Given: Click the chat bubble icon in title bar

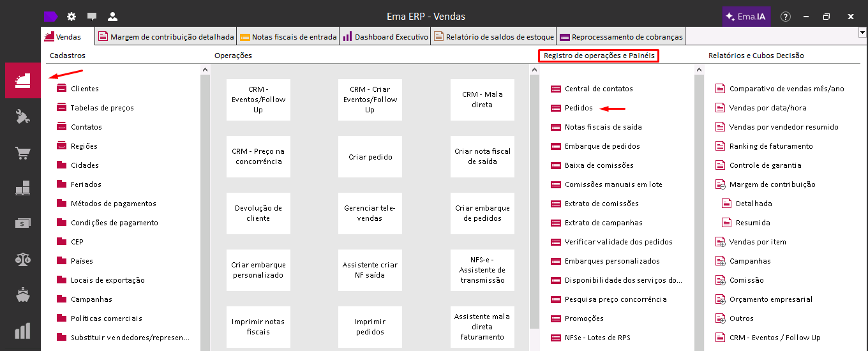Looking at the screenshot, I should click(x=92, y=17).
